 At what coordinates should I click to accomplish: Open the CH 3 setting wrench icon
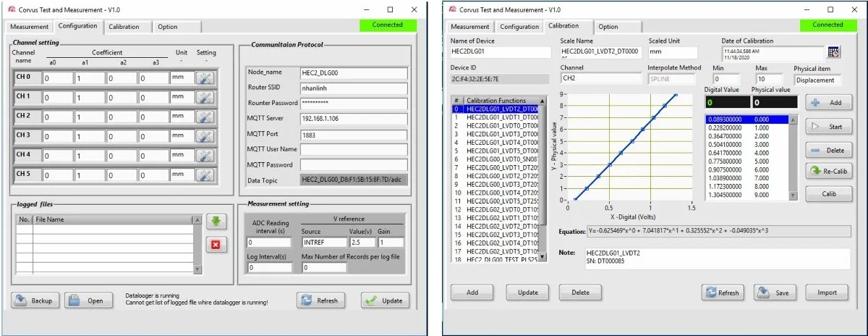point(205,136)
